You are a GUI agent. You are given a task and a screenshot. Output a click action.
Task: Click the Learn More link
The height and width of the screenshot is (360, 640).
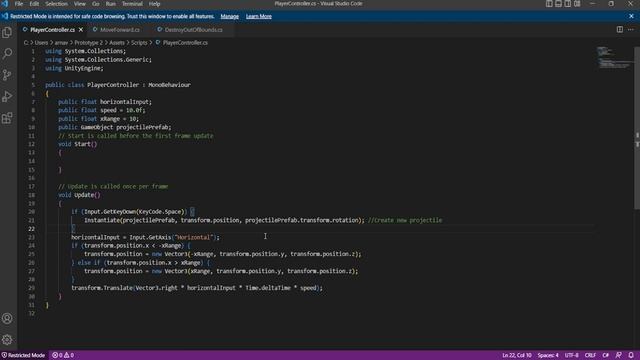(259, 16)
